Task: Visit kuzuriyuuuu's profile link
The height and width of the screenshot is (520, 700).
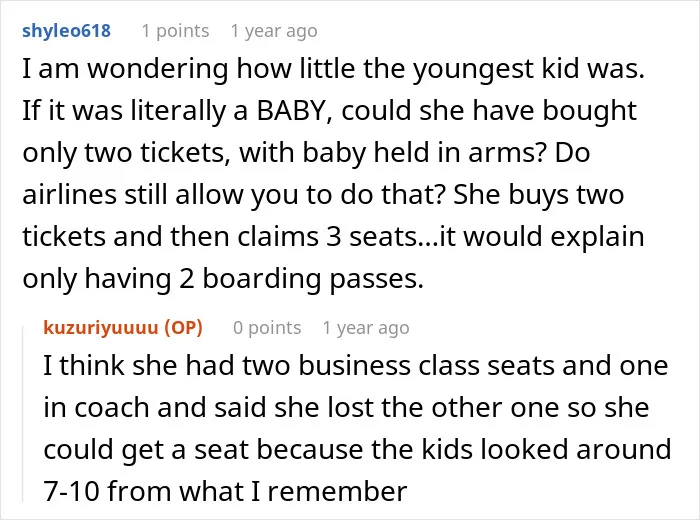Action: click(101, 328)
